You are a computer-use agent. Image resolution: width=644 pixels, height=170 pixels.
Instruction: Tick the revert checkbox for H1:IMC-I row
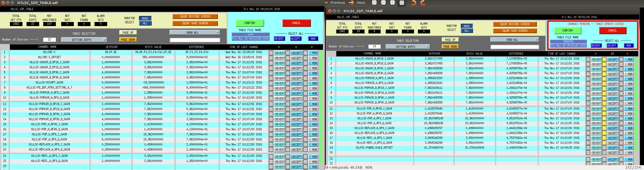(271, 53)
